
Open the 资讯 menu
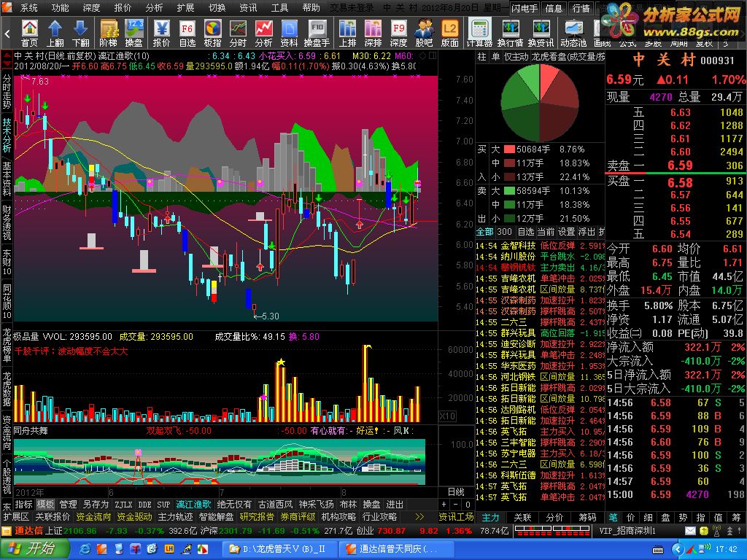[x=248, y=7]
